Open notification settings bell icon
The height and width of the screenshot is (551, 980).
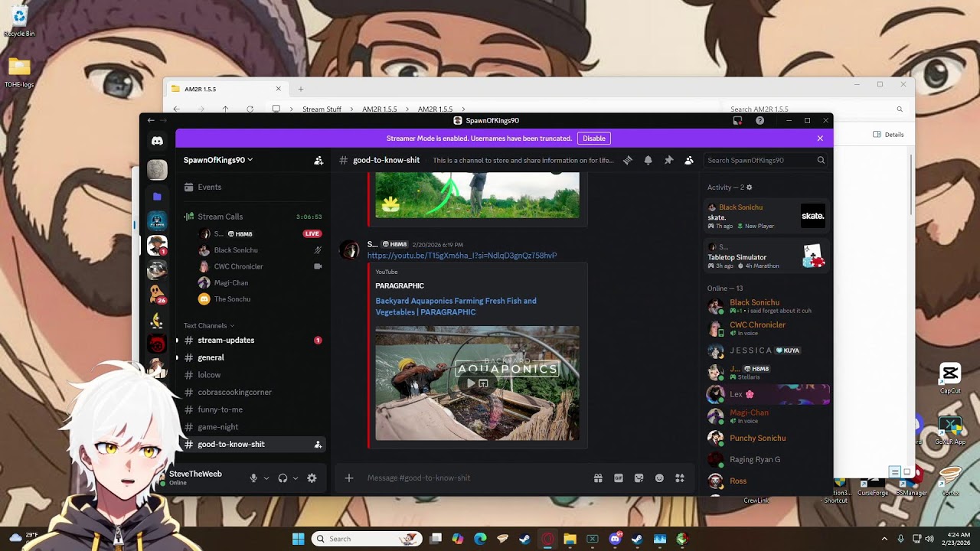[648, 160]
